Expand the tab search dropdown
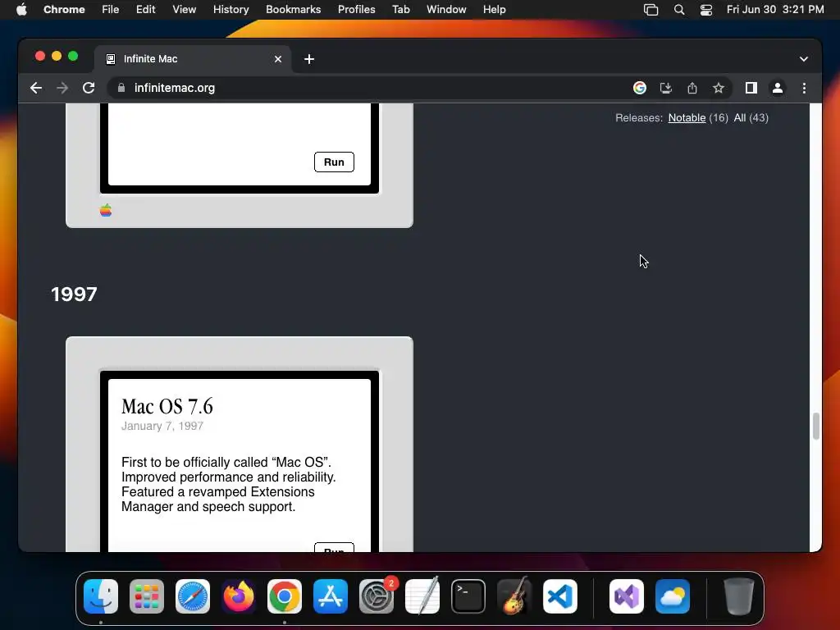The image size is (840, 630). 804,59
